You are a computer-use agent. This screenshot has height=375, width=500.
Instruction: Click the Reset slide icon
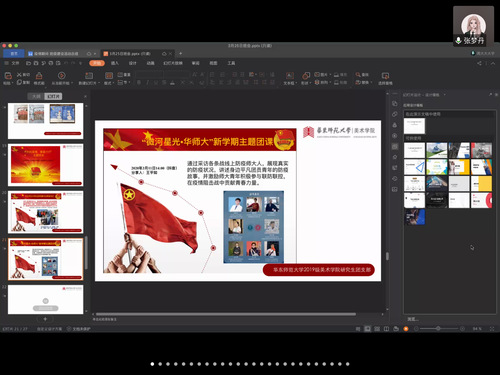(120, 75)
